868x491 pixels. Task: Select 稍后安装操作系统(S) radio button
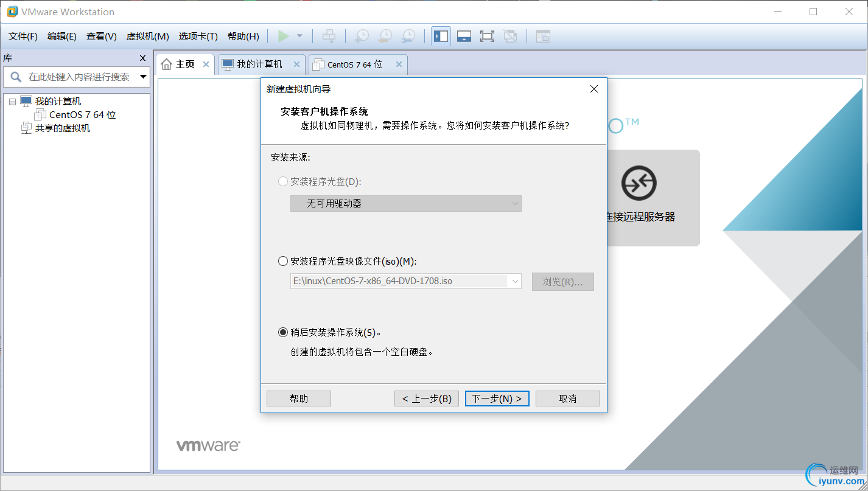point(282,332)
